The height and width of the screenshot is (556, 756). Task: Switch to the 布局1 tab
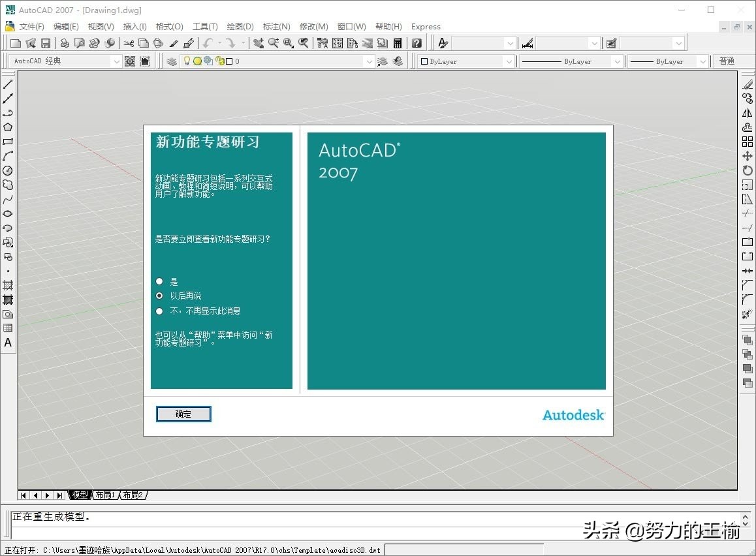click(x=104, y=494)
